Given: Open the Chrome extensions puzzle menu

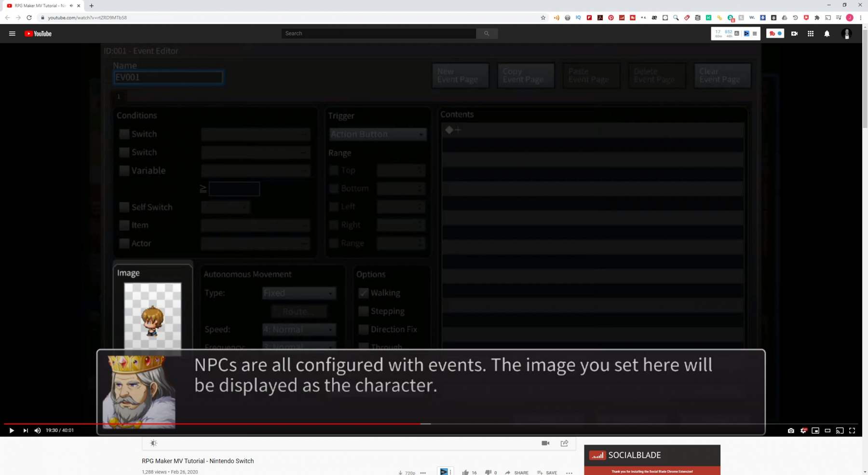Looking at the screenshot, I should tap(817, 18).
